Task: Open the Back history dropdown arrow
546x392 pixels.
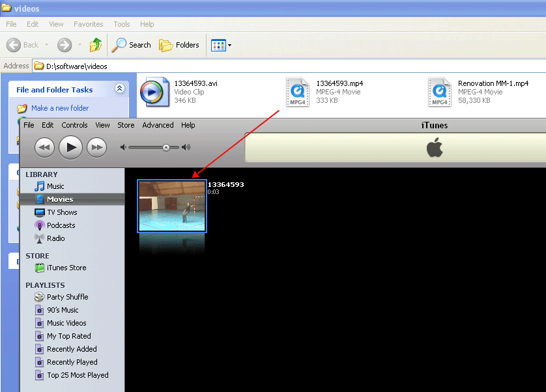Action: [x=46, y=45]
